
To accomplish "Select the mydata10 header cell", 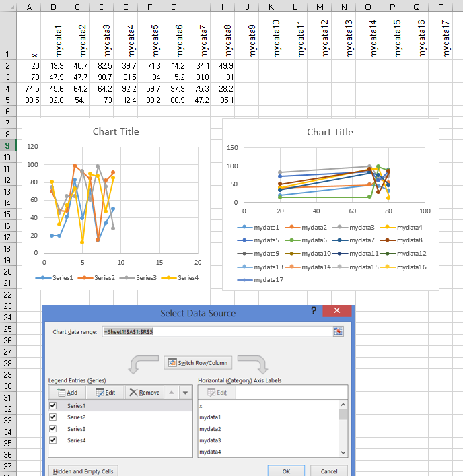I will pyautogui.click(x=271, y=36).
